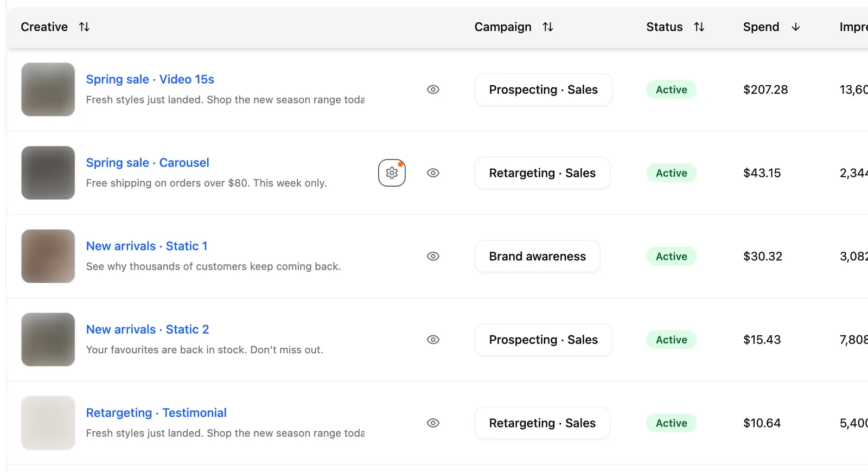Open the New arrivals · Static 1 link
The image size is (868, 472).
pyautogui.click(x=146, y=246)
